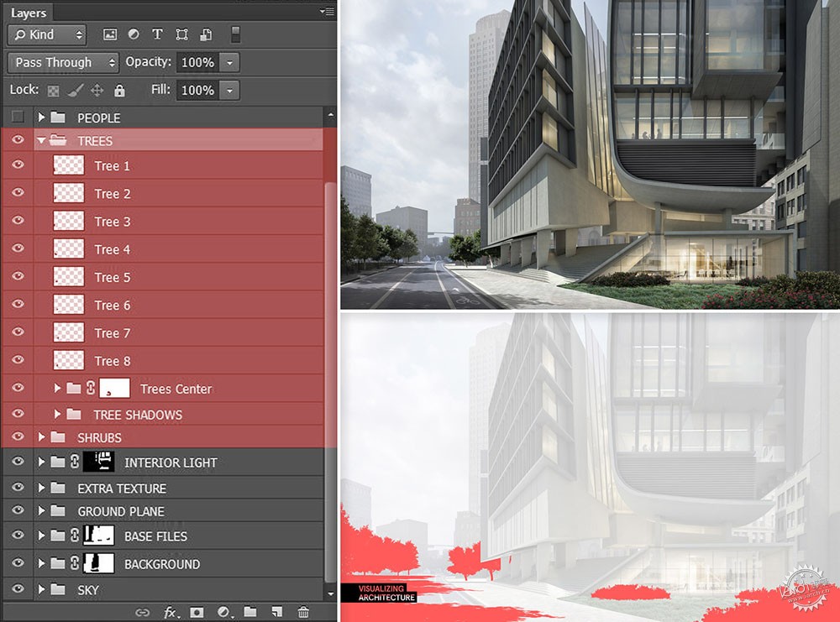Filter for adjustment layers icon

134,34
